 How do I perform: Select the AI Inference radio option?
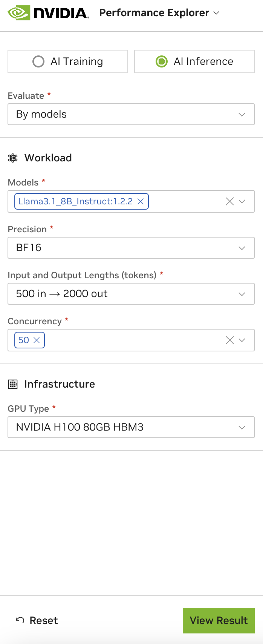coord(162,61)
